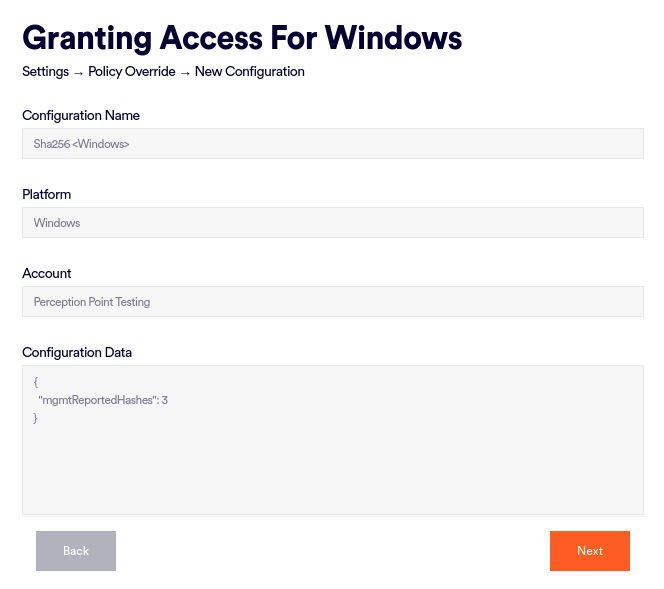
Task: Click the Platform label text
Action: pyautogui.click(x=47, y=195)
